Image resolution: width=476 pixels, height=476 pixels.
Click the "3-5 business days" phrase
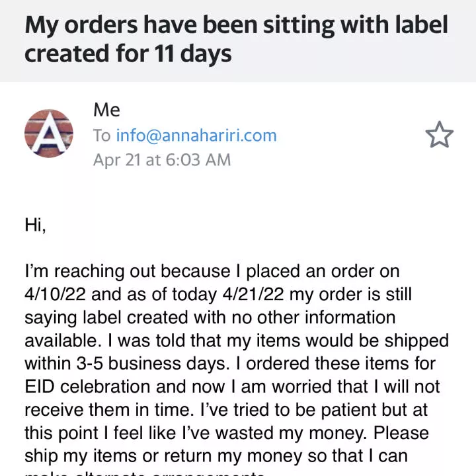[x=153, y=364]
